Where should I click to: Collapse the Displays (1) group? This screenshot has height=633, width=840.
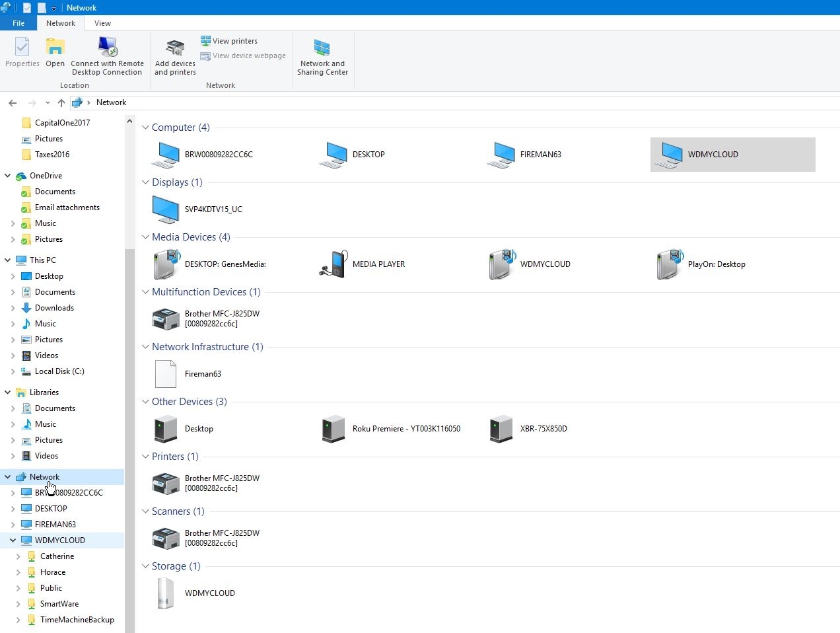click(x=145, y=182)
